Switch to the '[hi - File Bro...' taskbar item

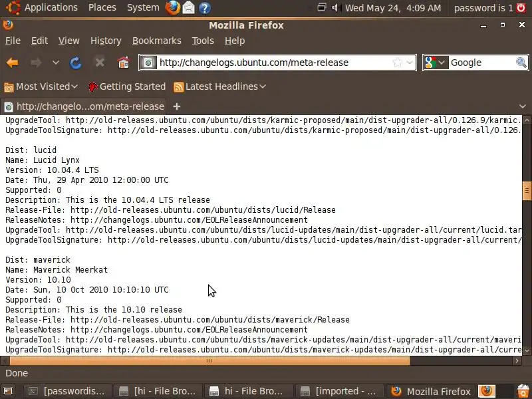coord(158,391)
